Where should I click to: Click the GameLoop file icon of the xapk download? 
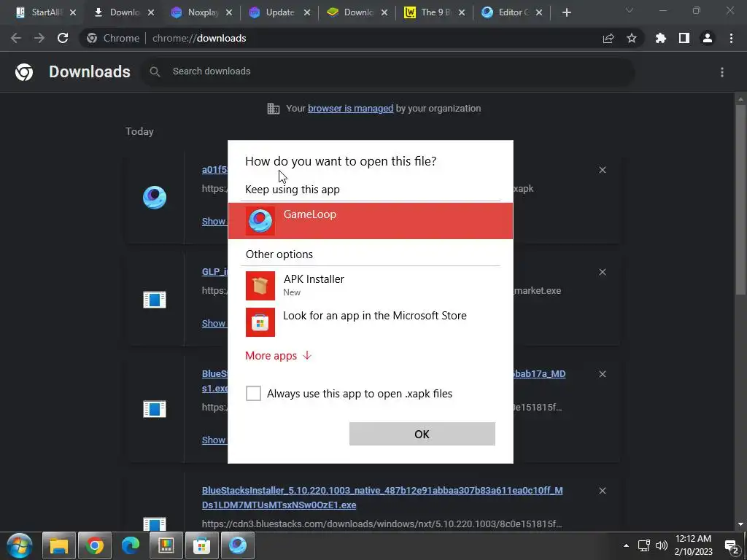pos(155,198)
